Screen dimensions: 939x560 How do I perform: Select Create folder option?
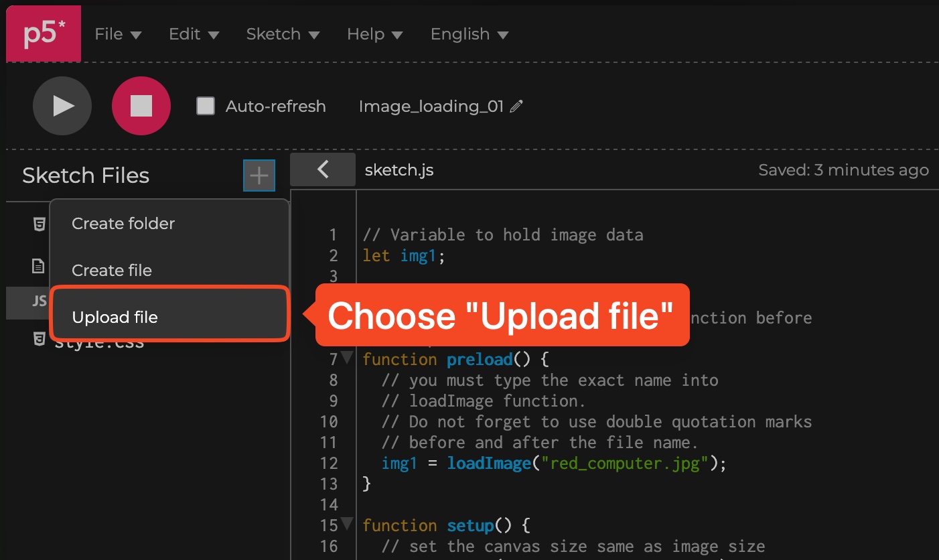123,223
